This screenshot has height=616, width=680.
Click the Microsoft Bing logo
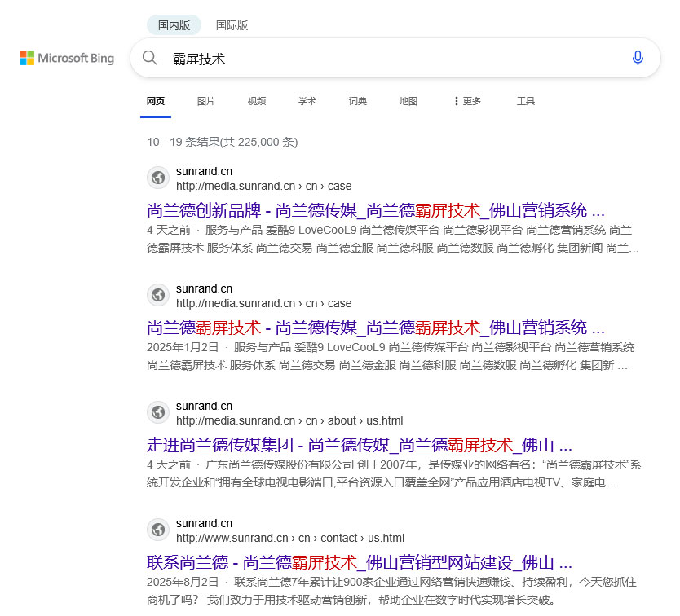point(67,58)
